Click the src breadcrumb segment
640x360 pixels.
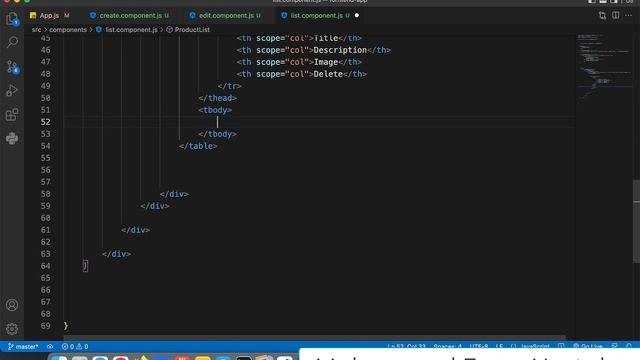tap(36, 30)
